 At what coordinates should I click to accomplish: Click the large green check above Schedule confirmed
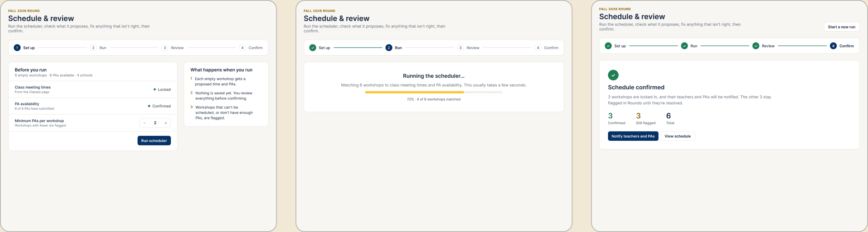(x=613, y=75)
